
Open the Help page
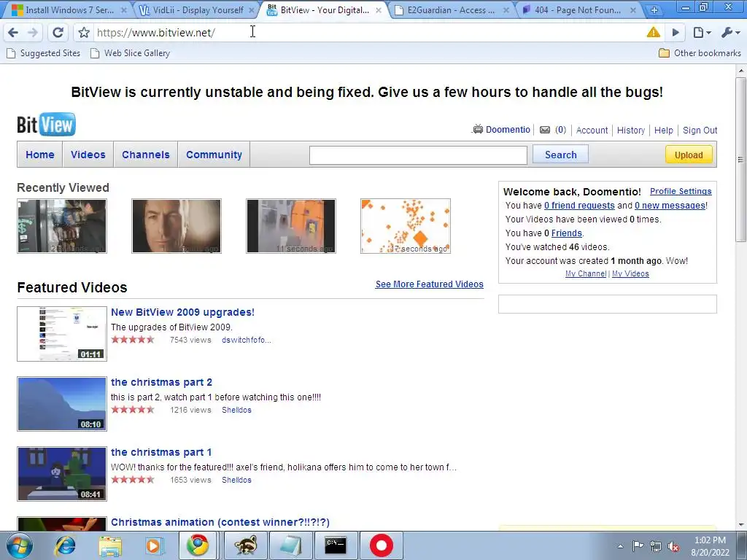coord(664,130)
